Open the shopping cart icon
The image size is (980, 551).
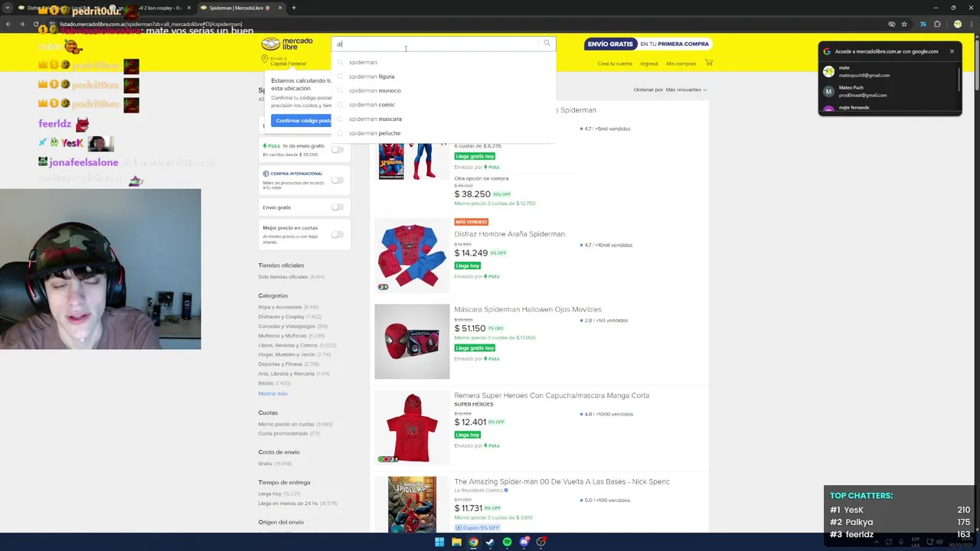[x=709, y=63]
